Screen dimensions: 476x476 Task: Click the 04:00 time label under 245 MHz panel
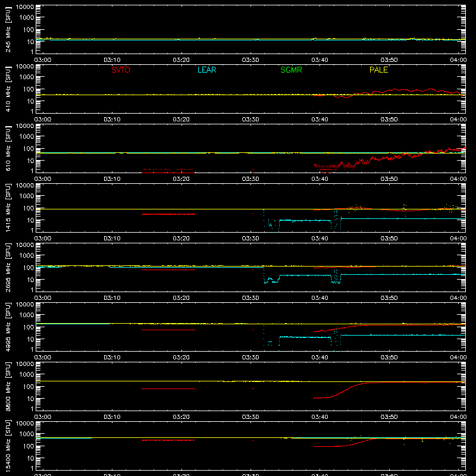pos(458,60)
